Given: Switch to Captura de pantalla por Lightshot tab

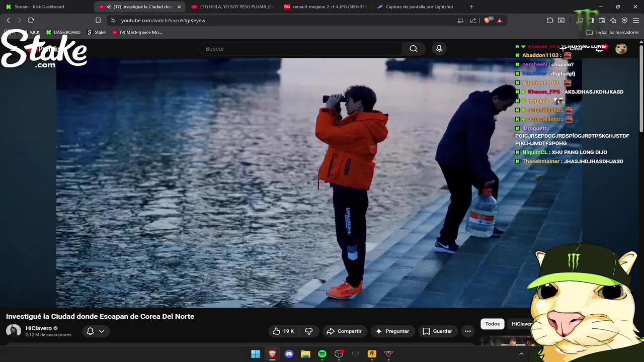Looking at the screenshot, I should (417, 7).
